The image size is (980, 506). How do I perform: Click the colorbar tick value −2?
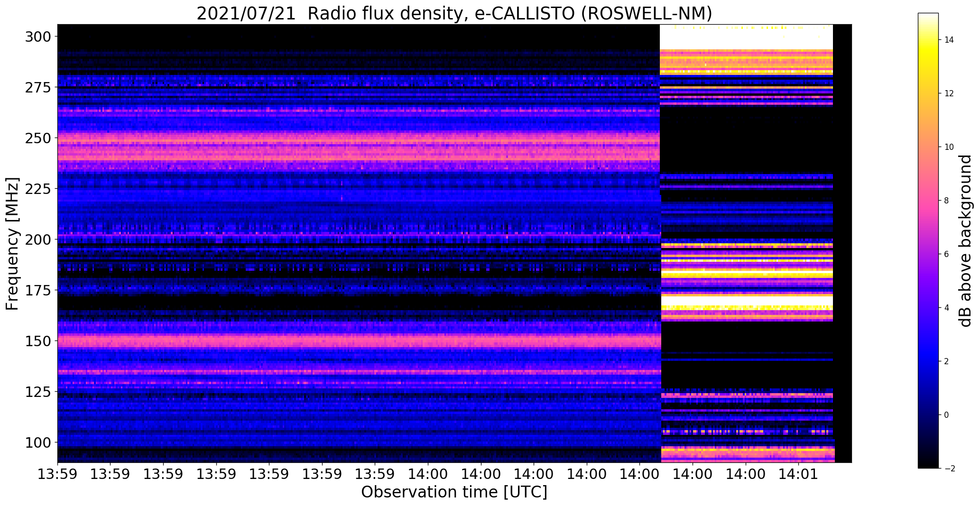click(x=949, y=469)
